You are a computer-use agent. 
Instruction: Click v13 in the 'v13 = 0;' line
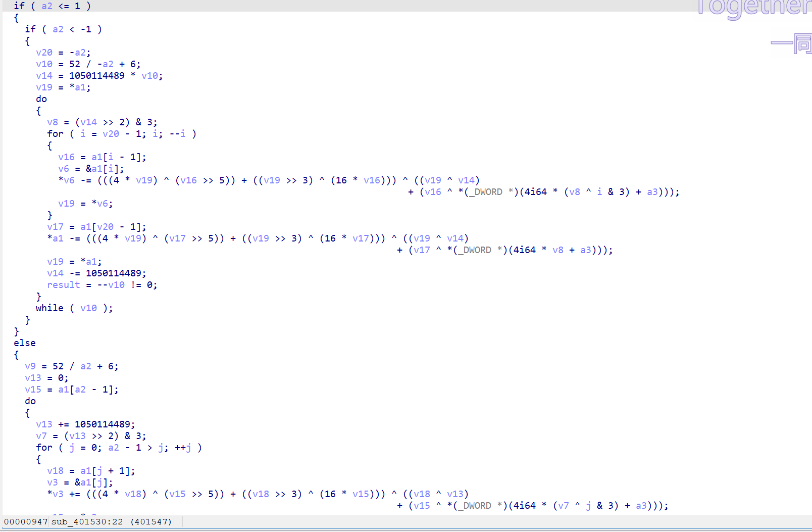pyautogui.click(x=33, y=378)
